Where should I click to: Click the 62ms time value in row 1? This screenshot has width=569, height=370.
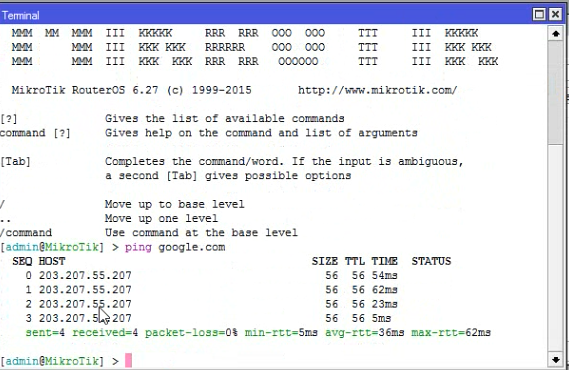[384, 289]
